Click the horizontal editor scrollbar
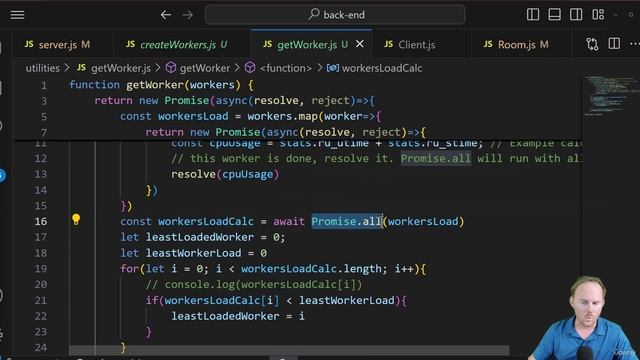 (289, 350)
